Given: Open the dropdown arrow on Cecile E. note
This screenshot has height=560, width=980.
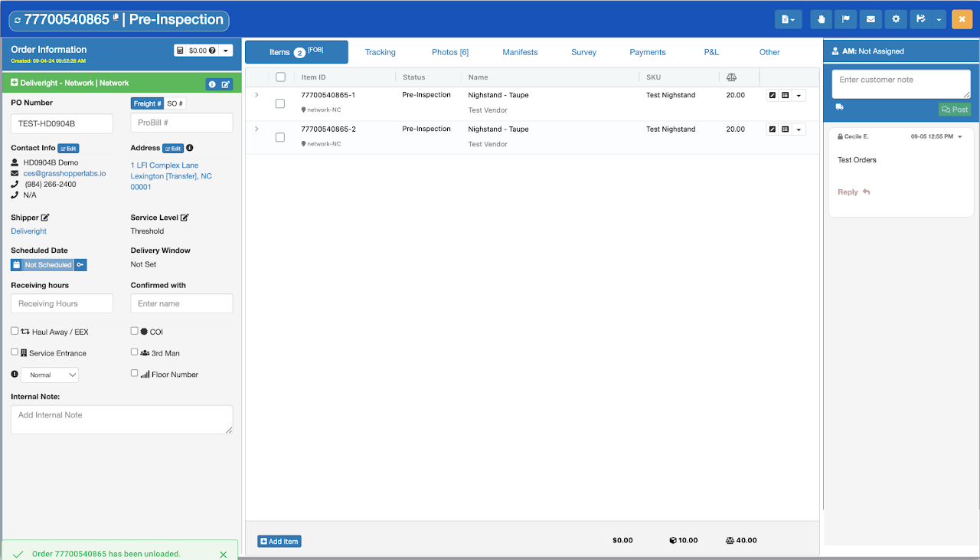Looking at the screenshot, I should 960,136.
